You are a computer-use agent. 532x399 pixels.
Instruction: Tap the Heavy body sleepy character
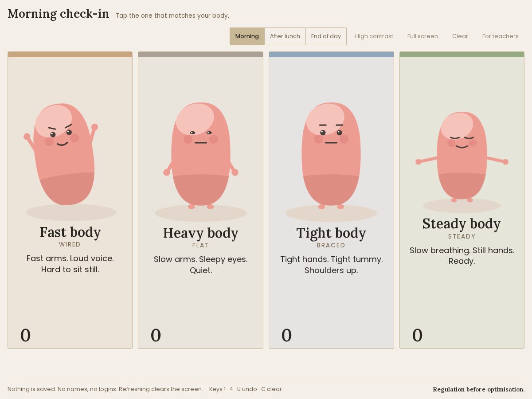click(x=201, y=155)
